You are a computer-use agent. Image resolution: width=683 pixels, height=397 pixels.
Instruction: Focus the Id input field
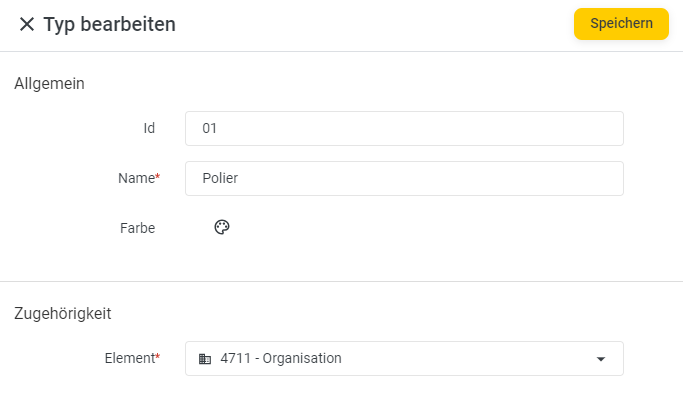coord(404,129)
